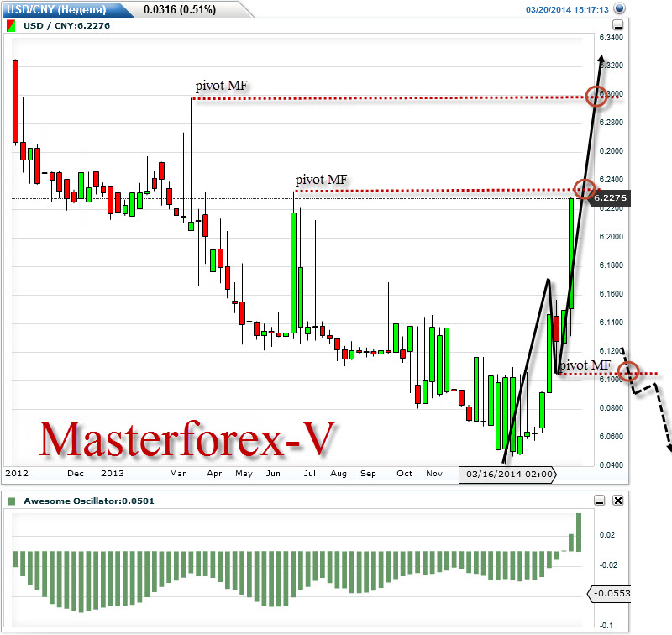Click the blue globe icon beside the timestamp
The width and height of the screenshot is (672, 635).
point(619,8)
